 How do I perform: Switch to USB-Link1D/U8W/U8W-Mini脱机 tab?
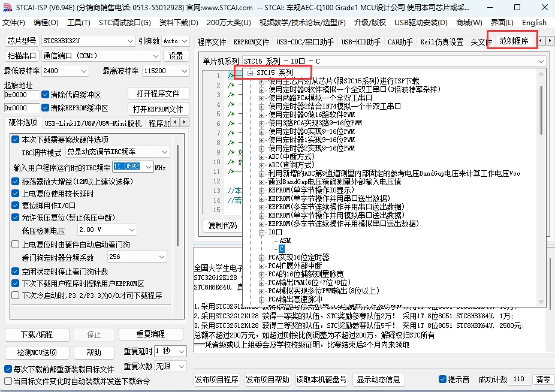(x=93, y=123)
